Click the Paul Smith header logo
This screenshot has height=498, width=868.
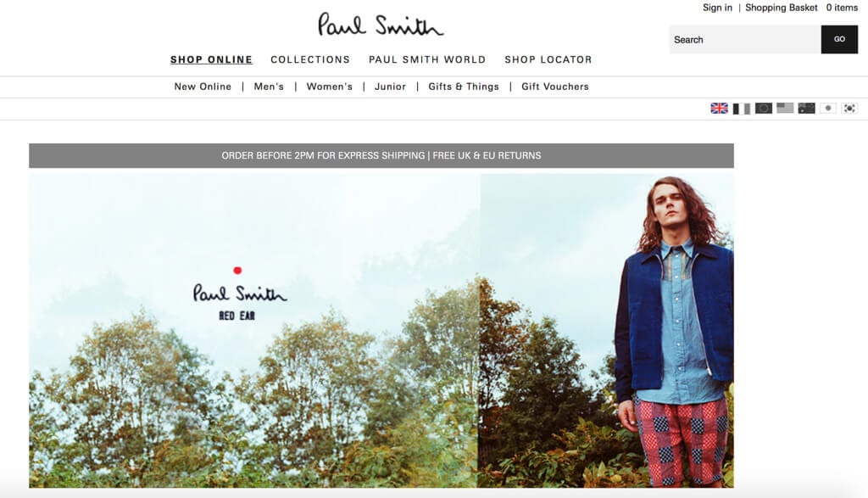(381, 25)
